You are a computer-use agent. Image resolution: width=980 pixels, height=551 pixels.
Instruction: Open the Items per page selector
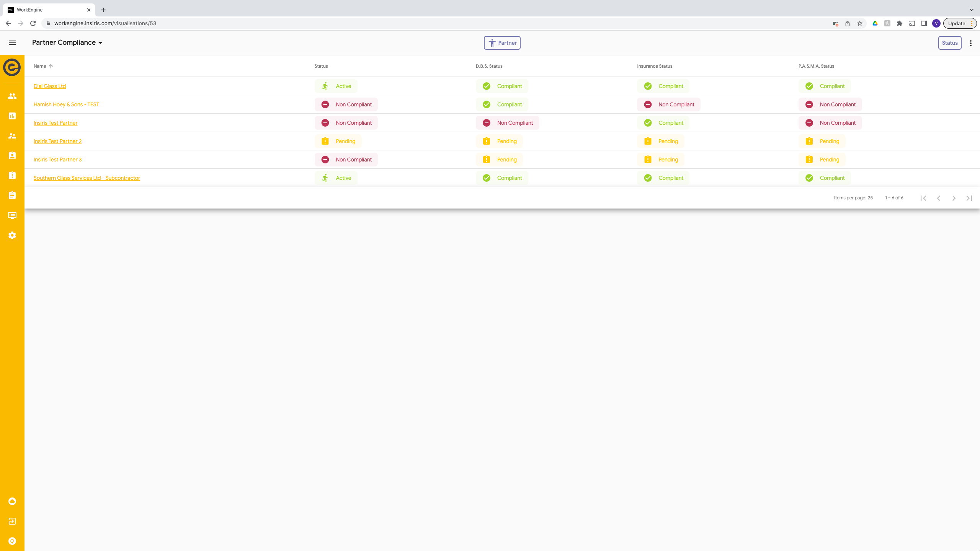(870, 198)
